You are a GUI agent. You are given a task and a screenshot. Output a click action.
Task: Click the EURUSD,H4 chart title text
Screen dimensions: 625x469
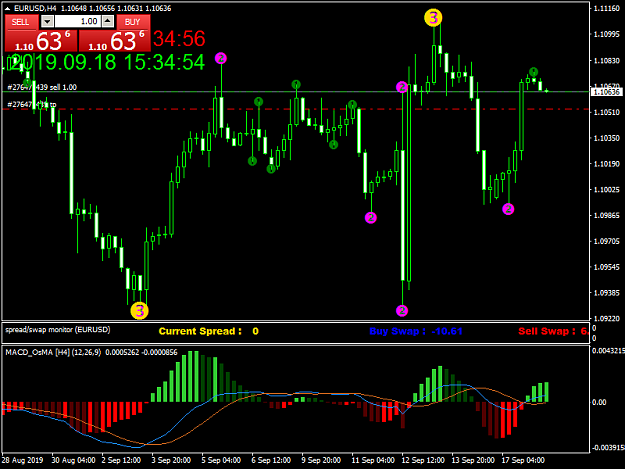click(x=35, y=8)
